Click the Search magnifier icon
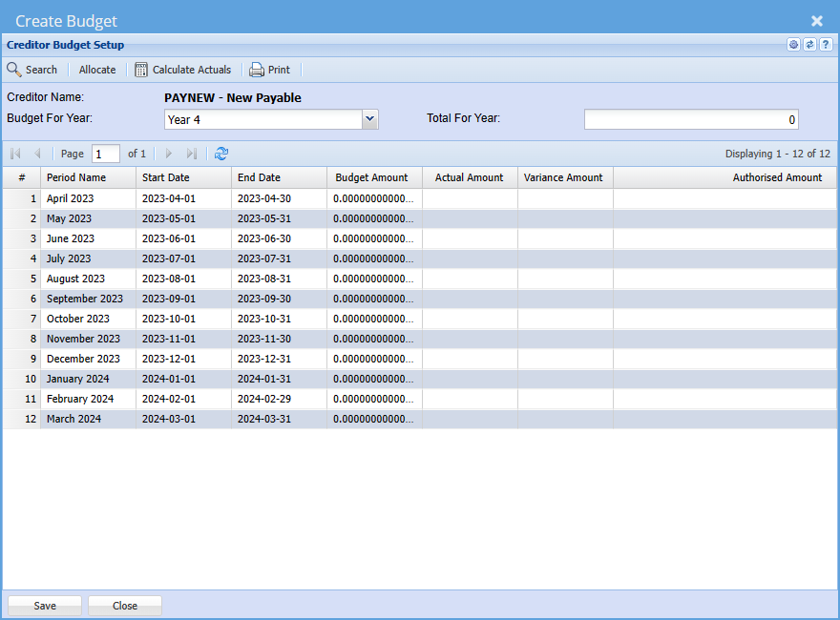The image size is (840, 620). [14, 70]
